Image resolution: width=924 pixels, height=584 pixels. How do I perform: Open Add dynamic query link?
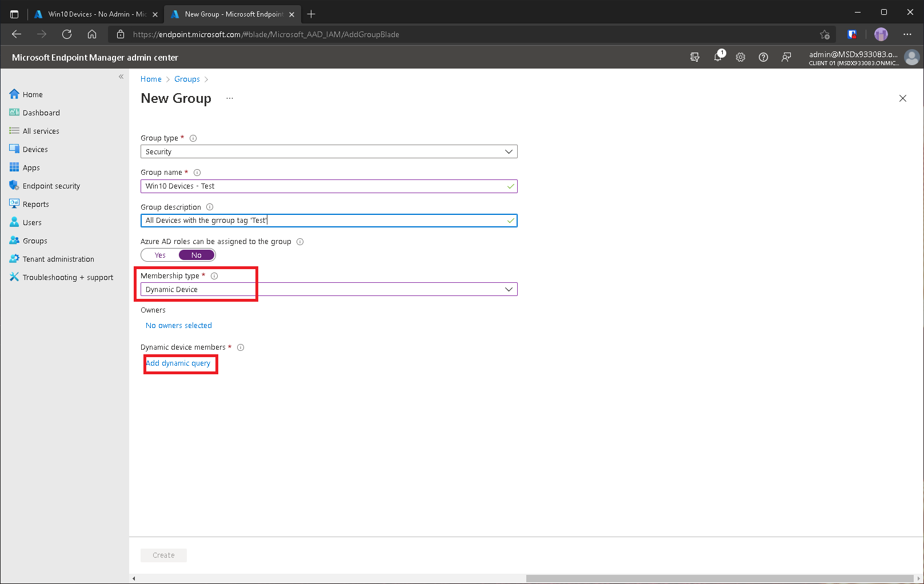(178, 363)
